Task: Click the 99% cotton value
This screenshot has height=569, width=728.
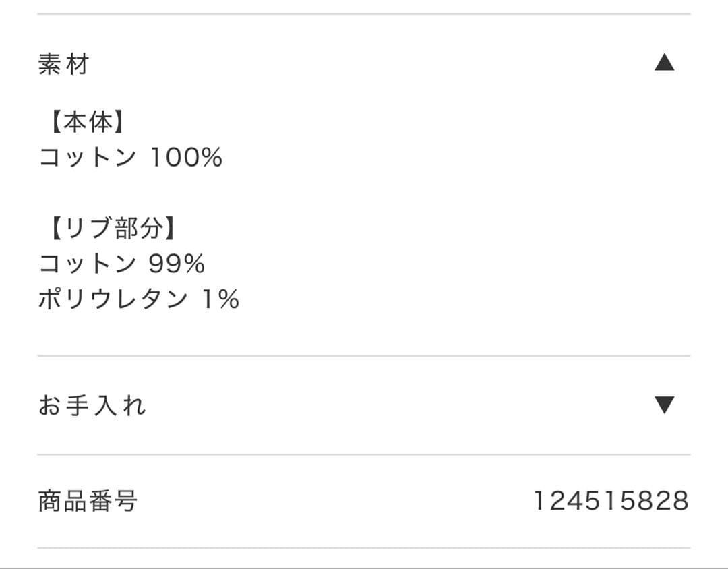Action: point(177,264)
